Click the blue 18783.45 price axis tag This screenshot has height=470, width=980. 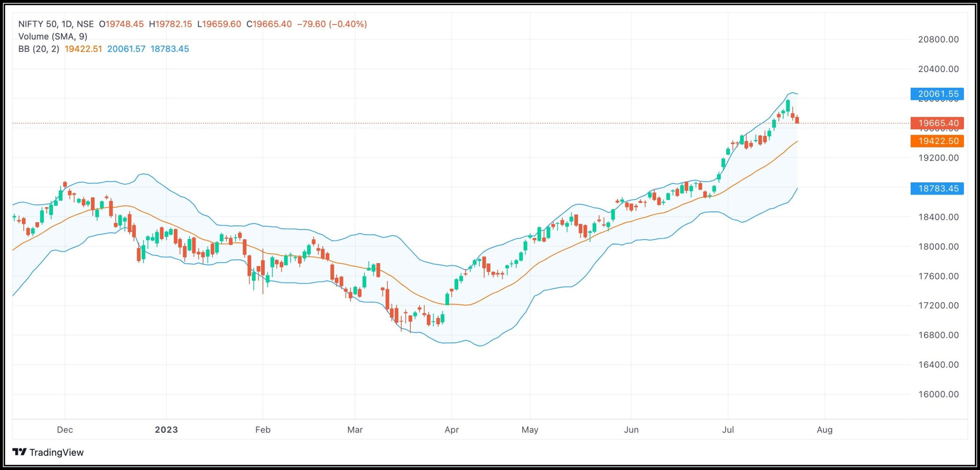[937, 188]
